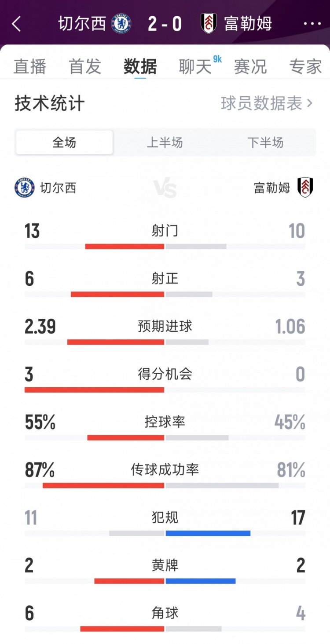Viewport: 330px width, 644px height.
Task: Tap Chelsea badge above the stats list
Action: click(x=24, y=188)
